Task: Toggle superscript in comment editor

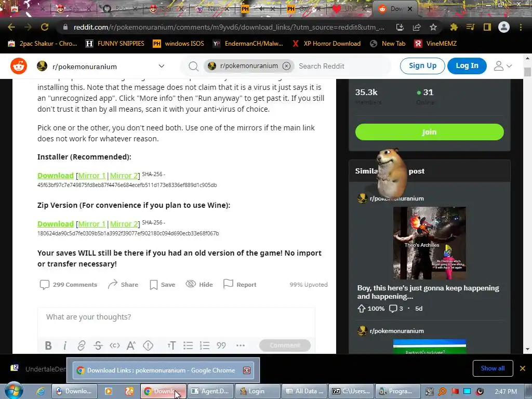Action: pos(131,345)
